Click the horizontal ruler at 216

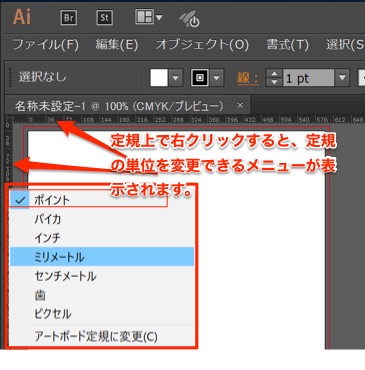[142, 119]
